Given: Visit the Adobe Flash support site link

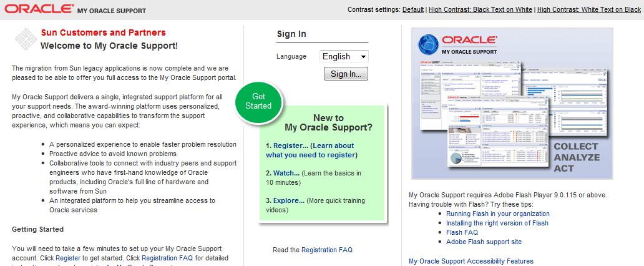Looking at the screenshot, I should 484,242.
